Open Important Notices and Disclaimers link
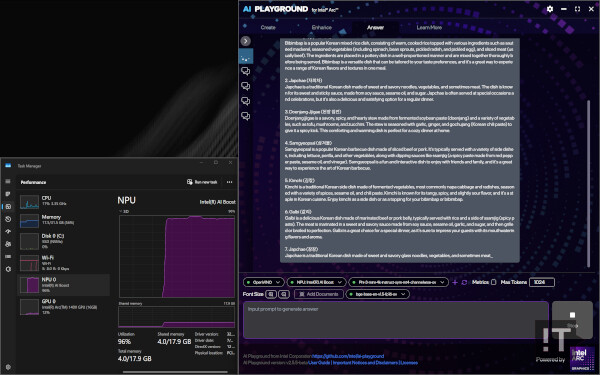Image resolution: width=600 pixels, height=375 pixels. (365, 363)
